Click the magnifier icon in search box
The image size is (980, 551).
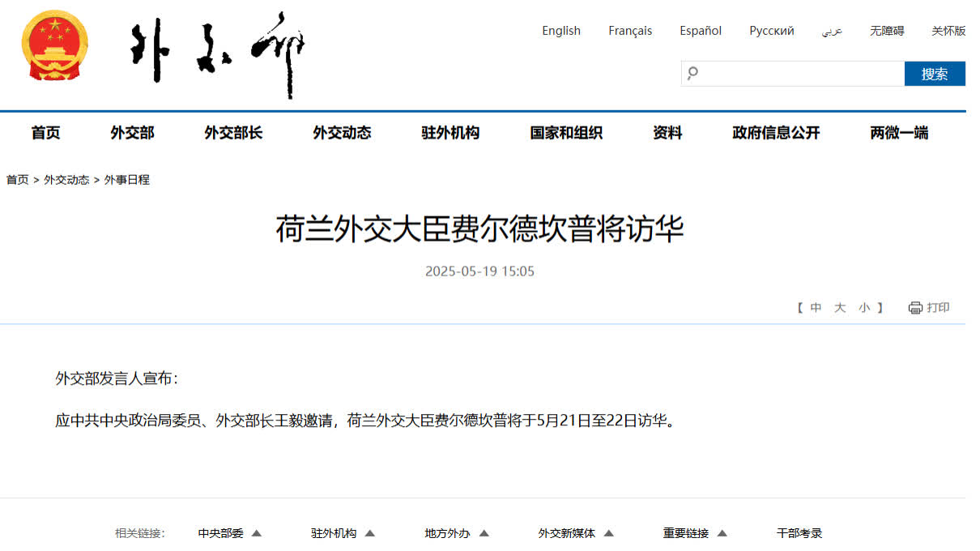coord(692,74)
